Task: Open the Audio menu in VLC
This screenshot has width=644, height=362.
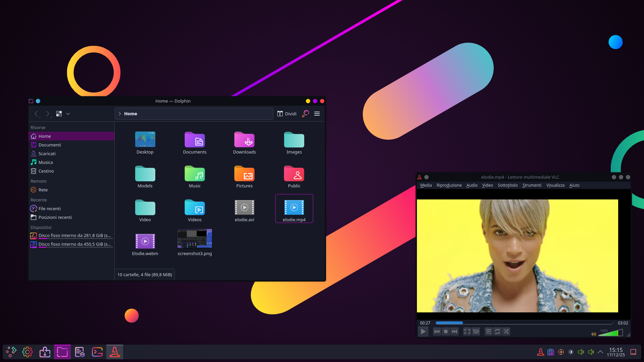Action: click(x=472, y=185)
